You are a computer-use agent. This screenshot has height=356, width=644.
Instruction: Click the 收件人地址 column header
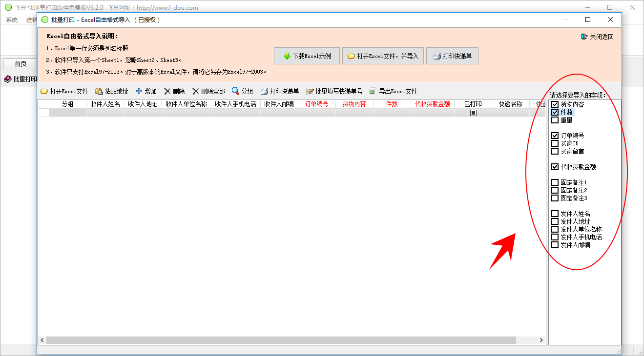(143, 104)
